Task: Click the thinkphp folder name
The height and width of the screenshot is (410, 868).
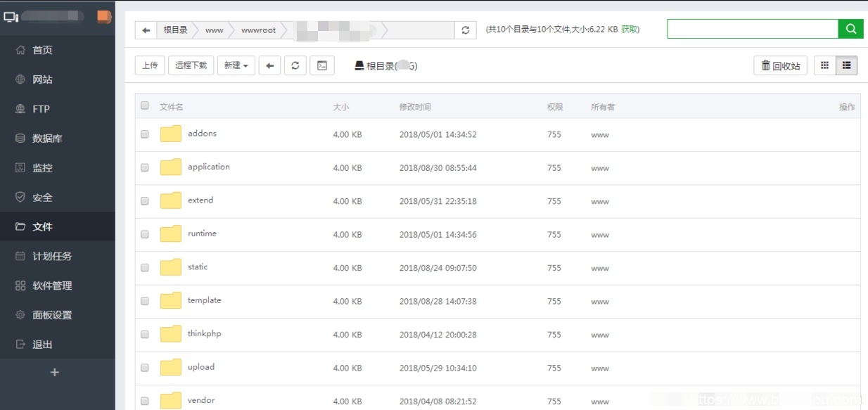Action: coord(205,333)
